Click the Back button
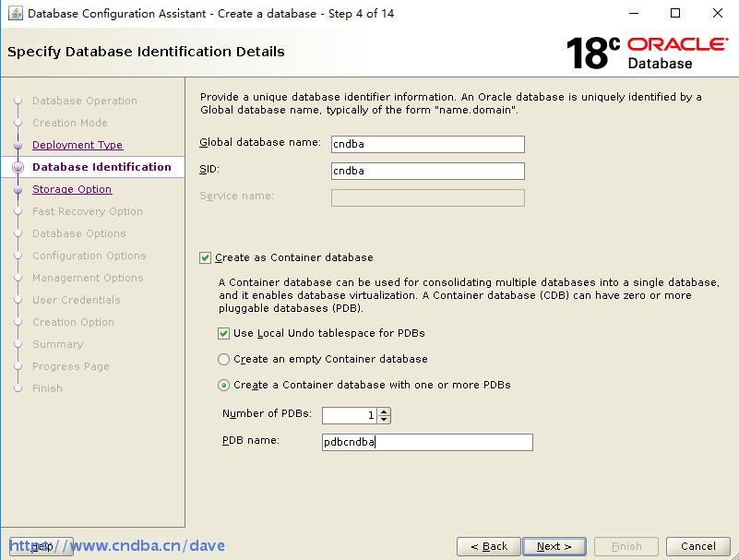The width and height of the screenshot is (739, 560). [x=489, y=546]
